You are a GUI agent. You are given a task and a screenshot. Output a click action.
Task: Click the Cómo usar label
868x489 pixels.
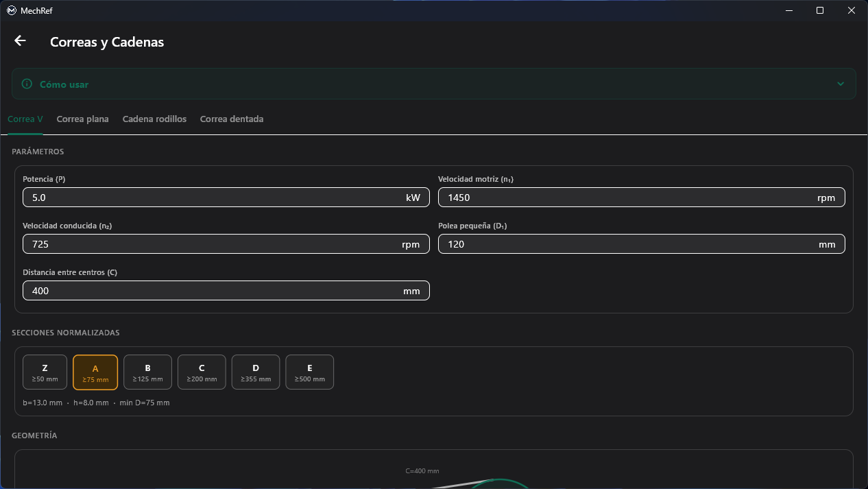64,84
